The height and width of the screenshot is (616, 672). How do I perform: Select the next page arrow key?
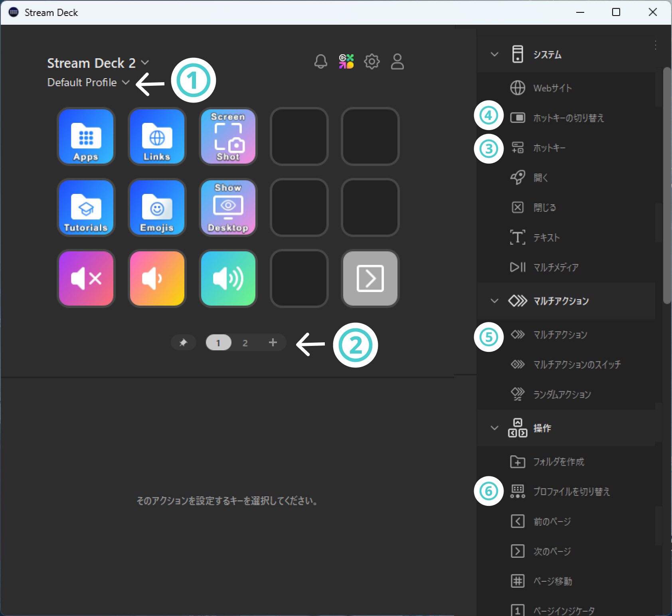point(370,278)
